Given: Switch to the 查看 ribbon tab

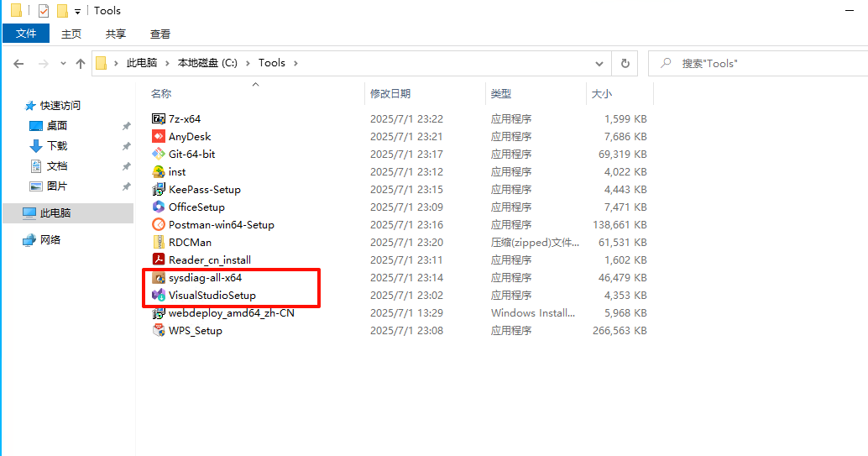Looking at the screenshot, I should click(x=160, y=34).
